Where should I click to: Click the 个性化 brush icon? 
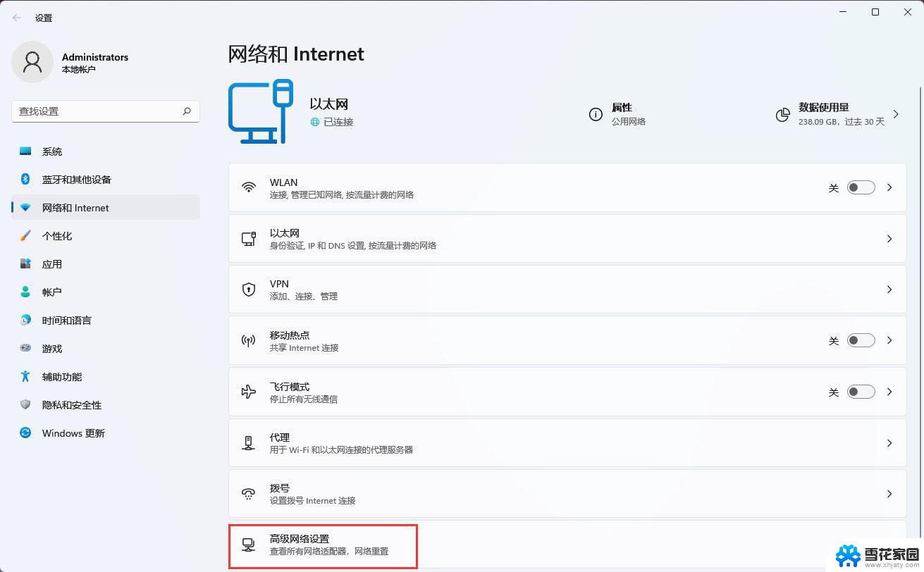(x=25, y=236)
